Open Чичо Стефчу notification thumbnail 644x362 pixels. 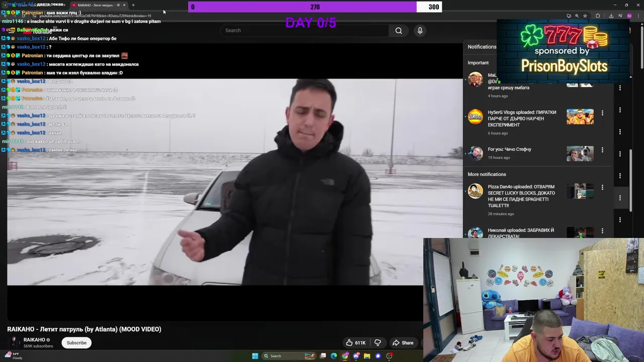pos(580,153)
